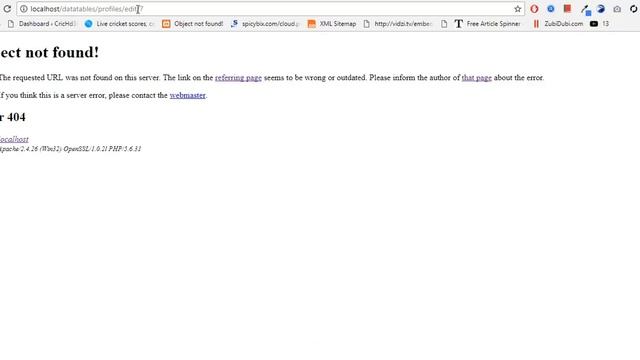
Task: Open the spicybix.com/cloud bookmark
Action: click(x=265, y=24)
